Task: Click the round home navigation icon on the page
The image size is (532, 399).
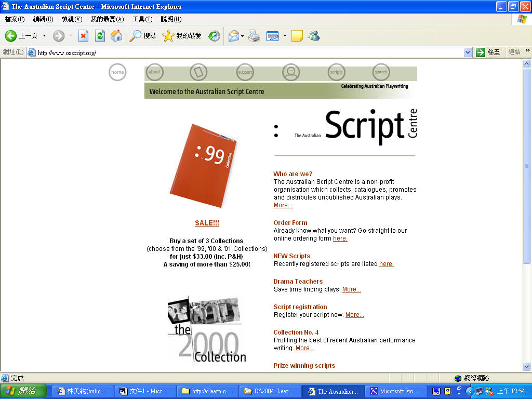Action: click(117, 72)
